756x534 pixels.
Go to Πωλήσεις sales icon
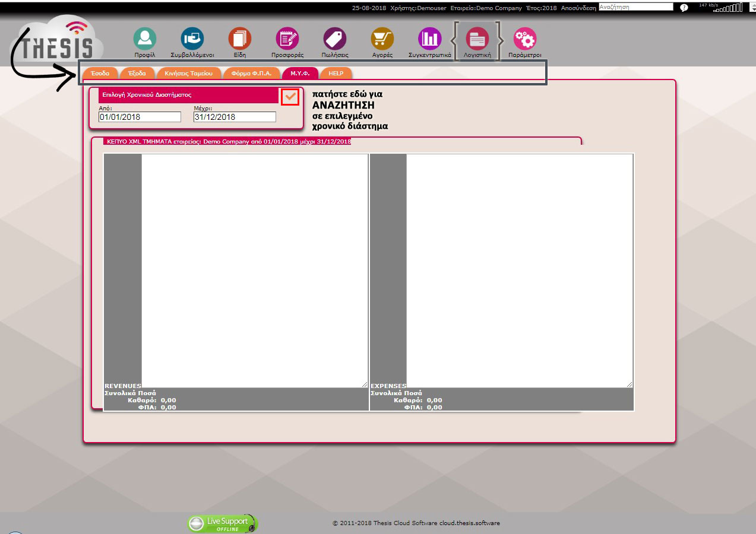(335, 39)
